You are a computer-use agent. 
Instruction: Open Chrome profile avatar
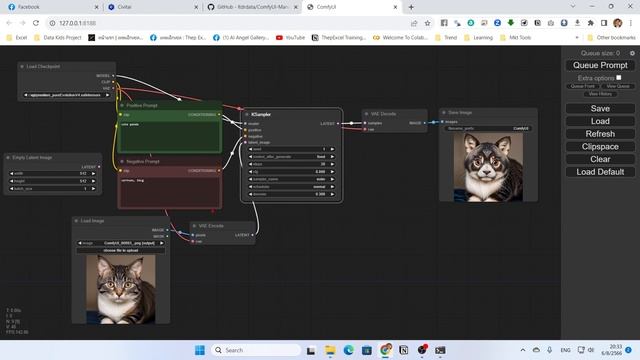click(x=618, y=23)
